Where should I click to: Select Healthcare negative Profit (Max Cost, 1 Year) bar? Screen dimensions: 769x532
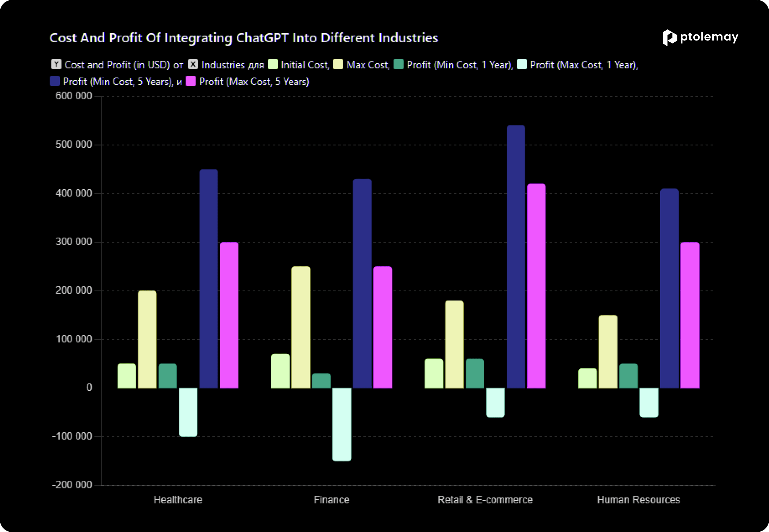pyautogui.click(x=188, y=412)
